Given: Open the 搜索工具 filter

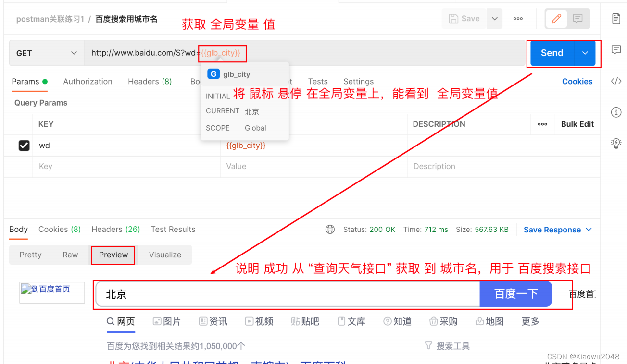Looking at the screenshot, I should [448, 346].
